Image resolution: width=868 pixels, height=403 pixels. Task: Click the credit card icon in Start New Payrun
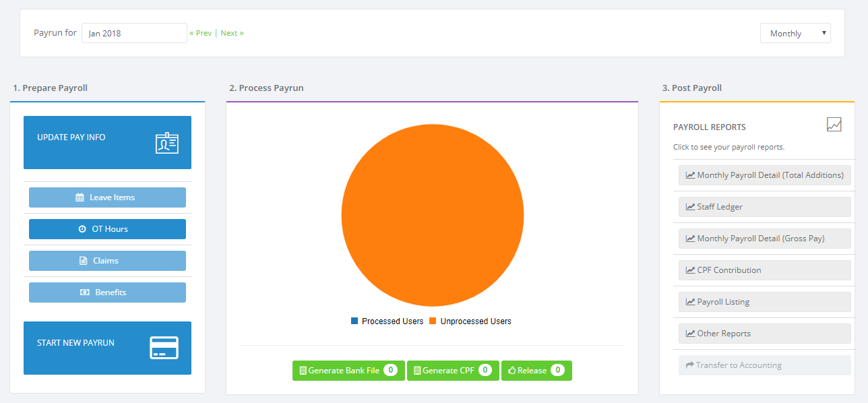(164, 348)
